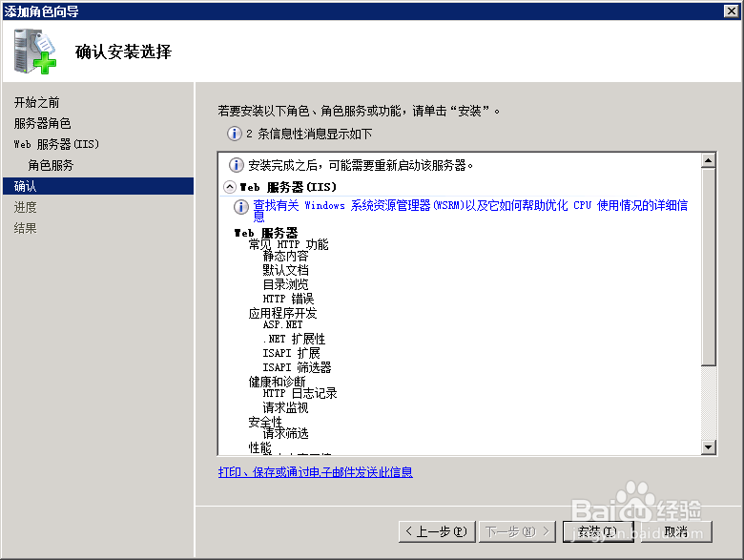Click 安全性 entry
744x560 pixels.
pos(265,422)
